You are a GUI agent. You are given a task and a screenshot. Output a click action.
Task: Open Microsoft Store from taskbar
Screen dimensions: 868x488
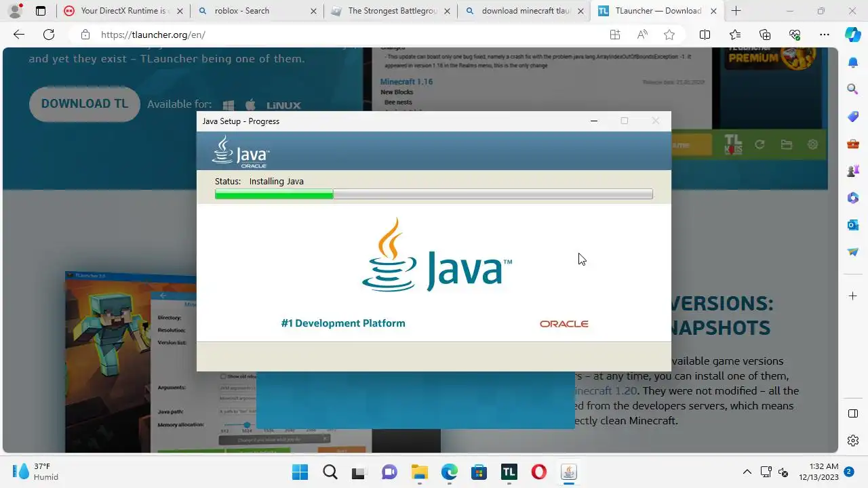click(479, 472)
